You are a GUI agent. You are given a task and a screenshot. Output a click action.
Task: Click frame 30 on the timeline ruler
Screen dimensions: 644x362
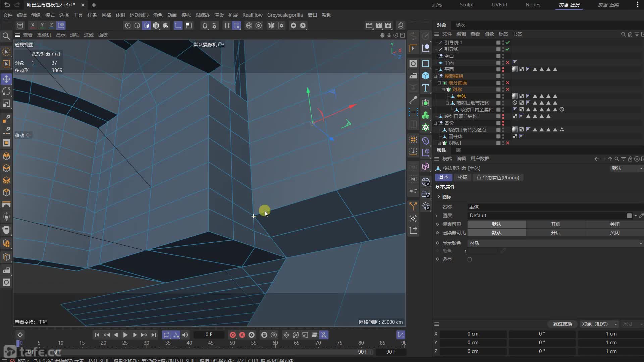tap(146, 343)
